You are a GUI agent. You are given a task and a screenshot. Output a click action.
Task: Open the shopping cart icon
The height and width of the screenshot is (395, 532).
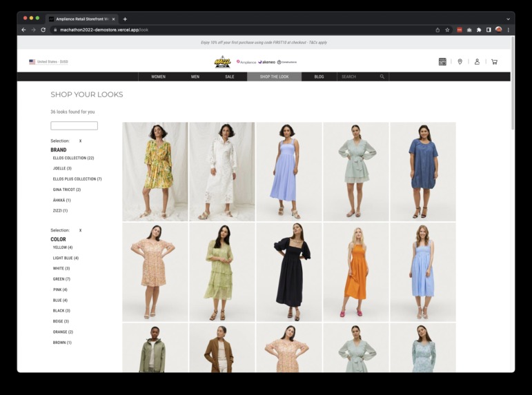tap(494, 62)
